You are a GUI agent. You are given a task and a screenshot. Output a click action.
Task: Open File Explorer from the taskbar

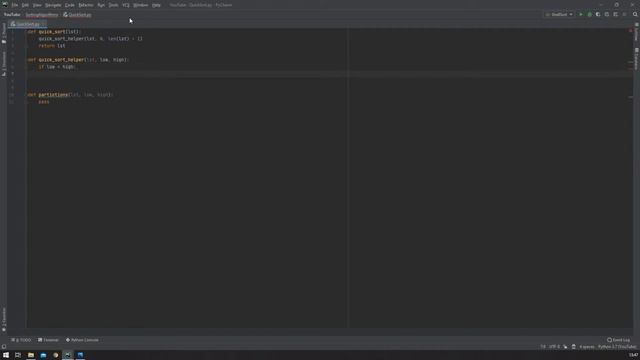click(31, 355)
